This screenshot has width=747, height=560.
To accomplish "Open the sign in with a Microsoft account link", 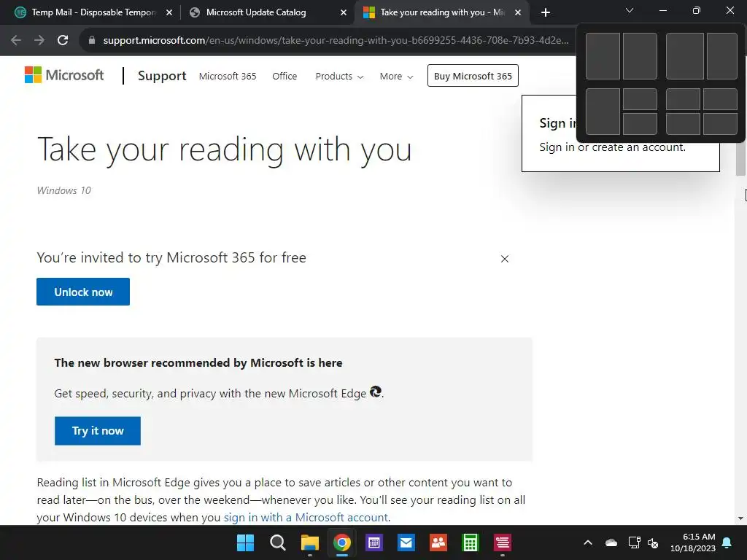I will pyautogui.click(x=306, y=517).
